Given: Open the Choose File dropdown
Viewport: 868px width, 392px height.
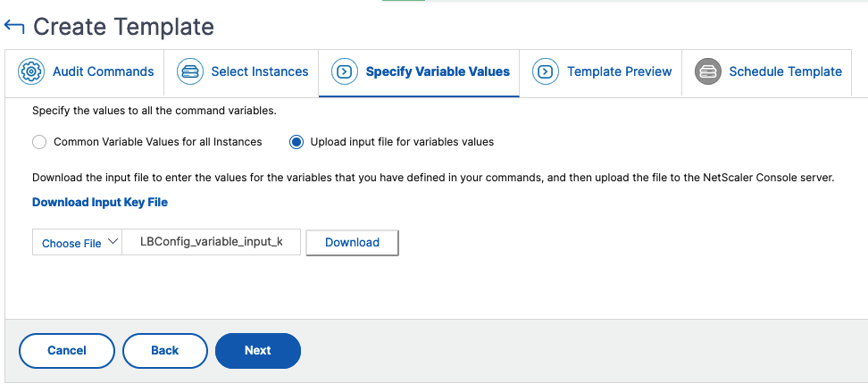Looking at the screenshot, I should click(x=77, y=243).
